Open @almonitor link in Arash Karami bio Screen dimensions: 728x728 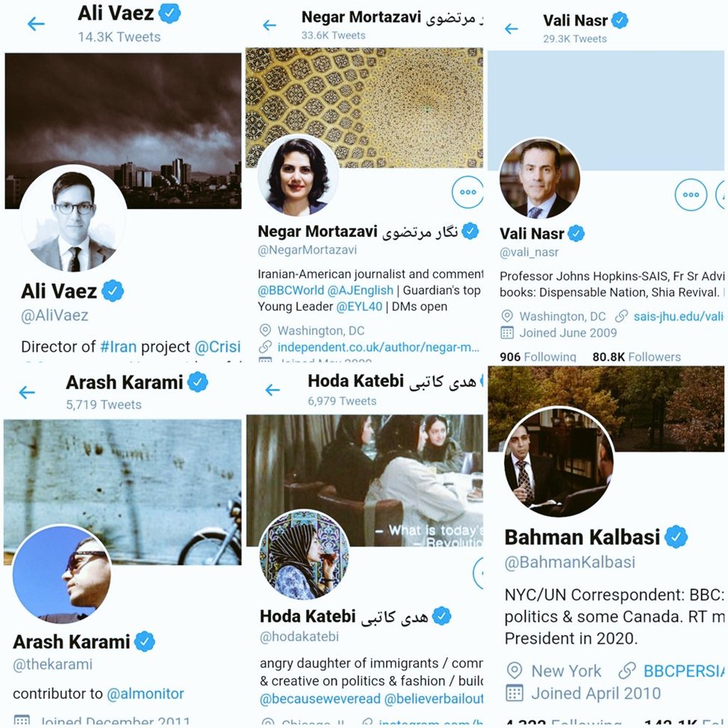[146, 694]
